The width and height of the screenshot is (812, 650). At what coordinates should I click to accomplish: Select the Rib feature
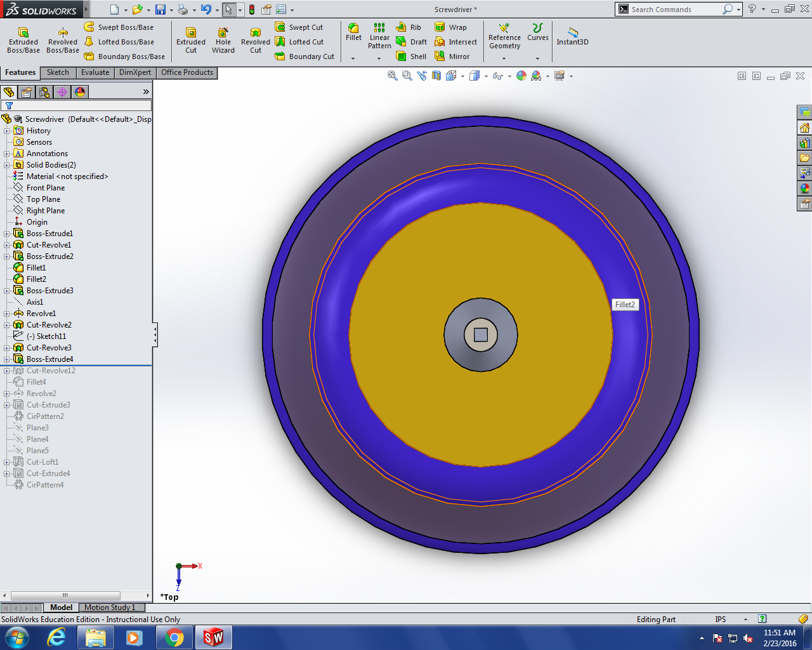click(x=409, y=27)
